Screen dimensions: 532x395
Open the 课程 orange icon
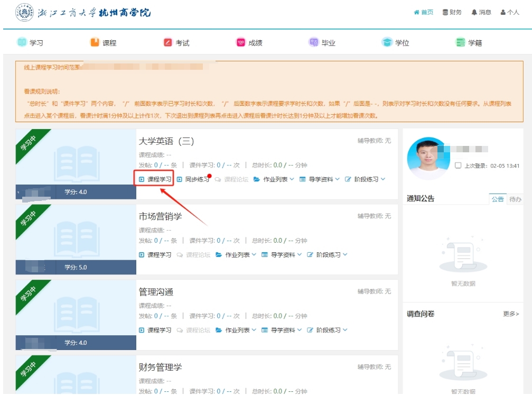(x=95, y=42)
